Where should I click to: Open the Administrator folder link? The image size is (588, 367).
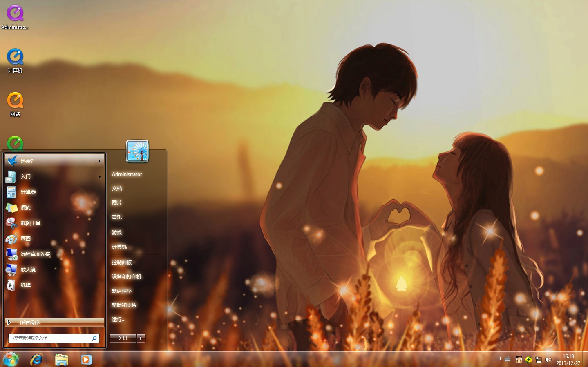pyautogui.click(x=127, y=174)
